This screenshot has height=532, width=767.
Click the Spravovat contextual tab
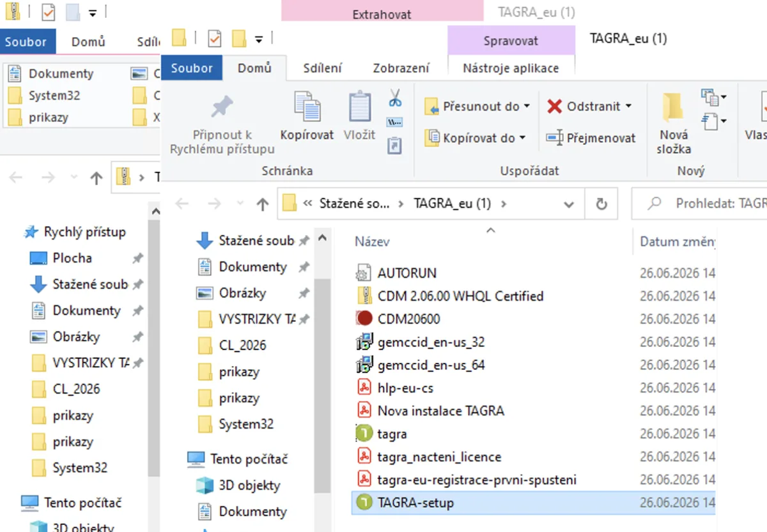tap(511, 41)
